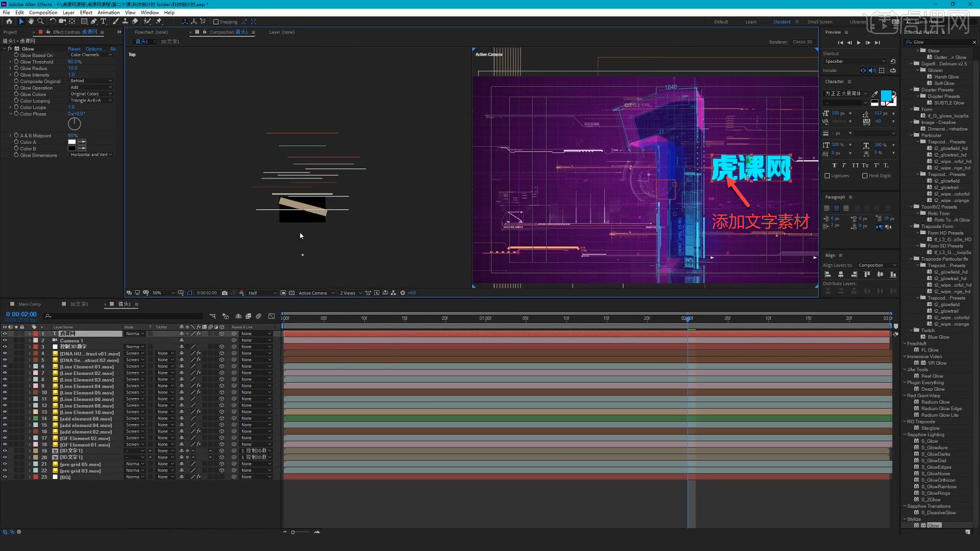
Task: Toggle audio inclusion in Preview panel
Action: point(872,70)
